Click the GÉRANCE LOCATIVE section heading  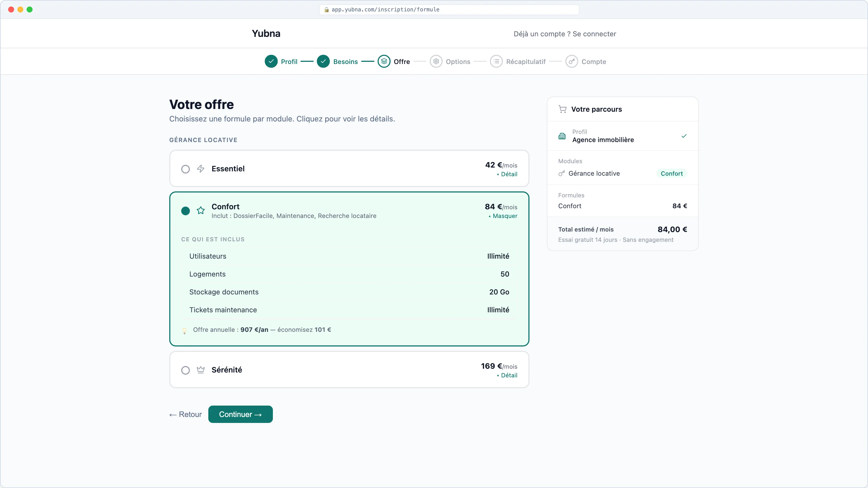203,140
